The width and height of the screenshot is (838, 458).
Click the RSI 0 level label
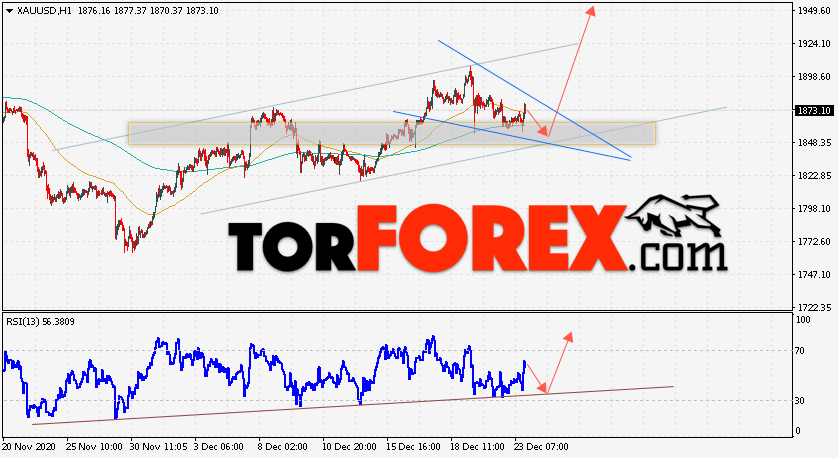pyautogui.click(x=798, y=431)
